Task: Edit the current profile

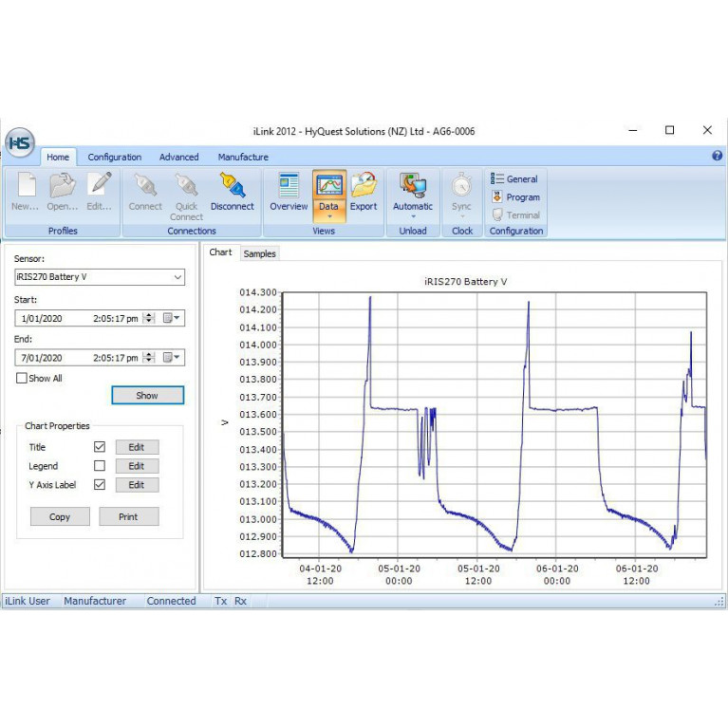Action: (x=100, y=192)
